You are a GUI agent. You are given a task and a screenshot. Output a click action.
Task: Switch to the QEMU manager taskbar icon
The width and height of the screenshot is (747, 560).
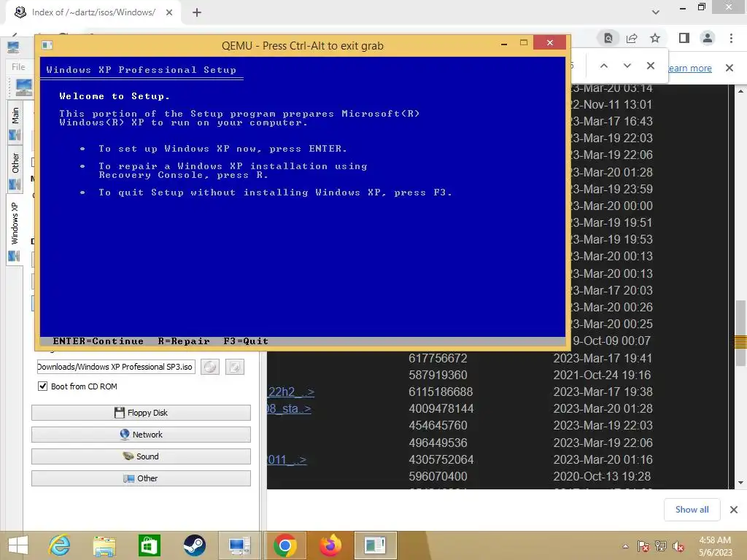[x=239, y=545]
